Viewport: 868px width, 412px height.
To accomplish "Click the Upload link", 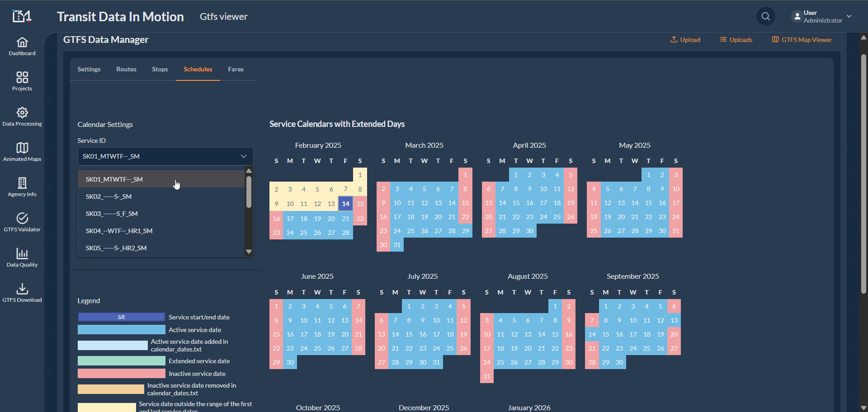I will [x=685, y=40].
